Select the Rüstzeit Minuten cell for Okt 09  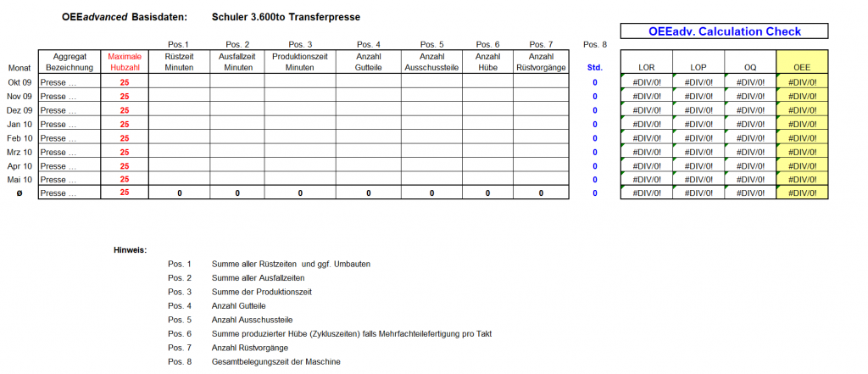[180, 82]
